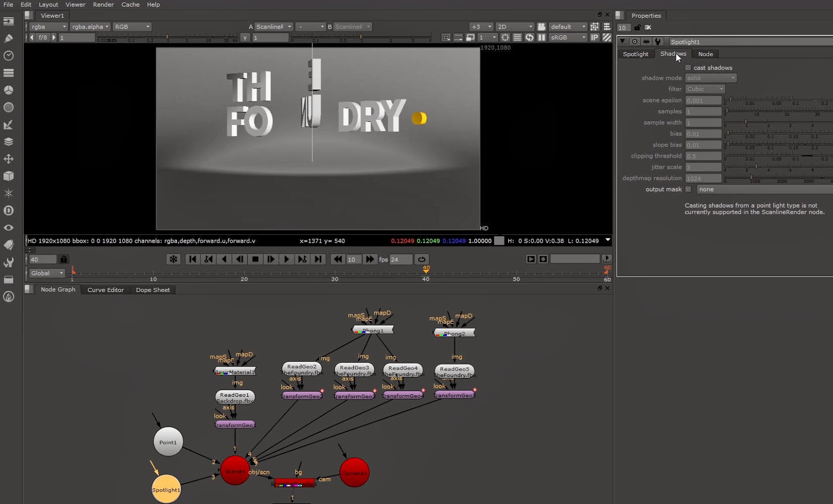The height and width of the screenshot is (504, 833).
Task: Toggle the proxy mode icon left of downrez
Action: (x=470, y=37)
